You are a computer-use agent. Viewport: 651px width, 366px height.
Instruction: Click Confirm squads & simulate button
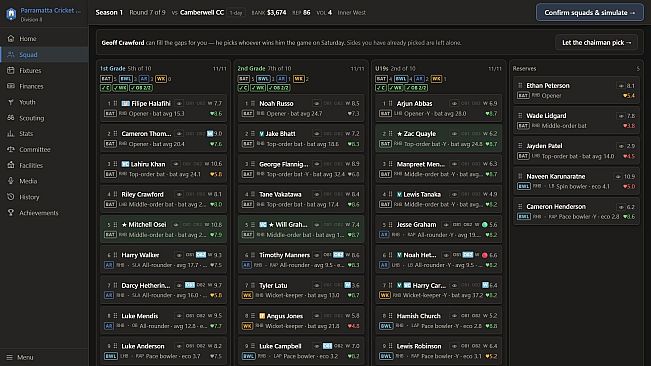tap(590, 12)
